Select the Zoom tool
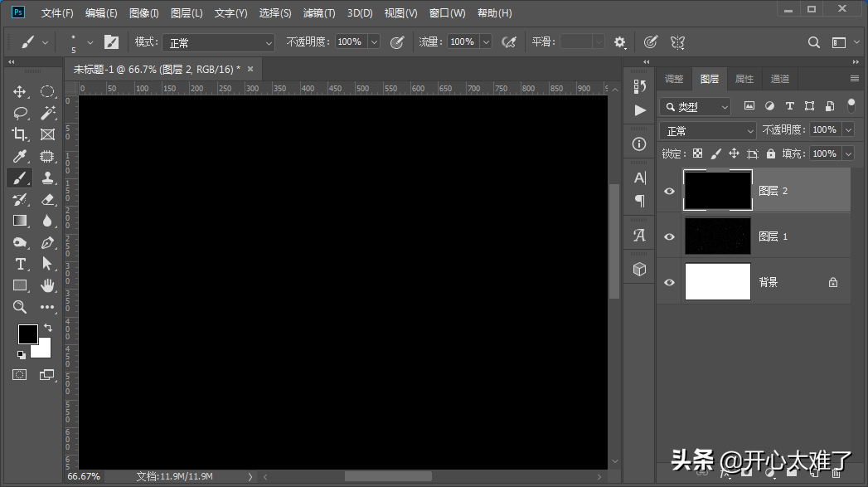Viewport: 868px width, 487px height. coord(20,307)
